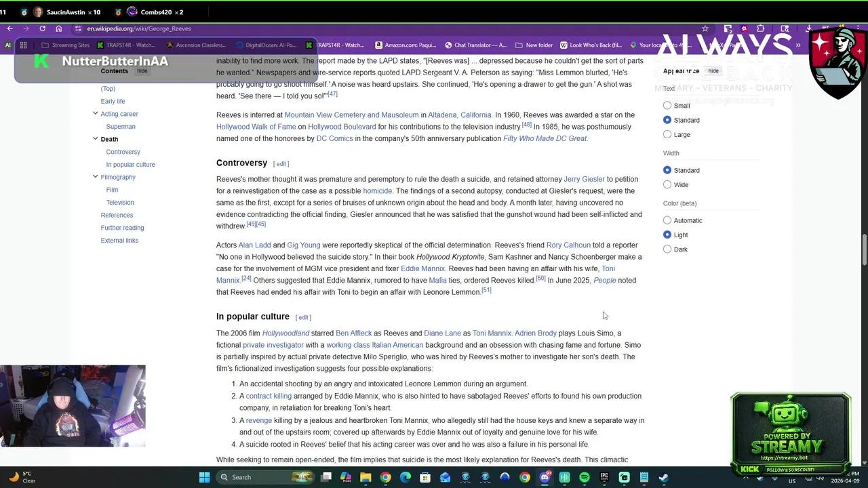Open Spotify from the taskbar
The width and height of the screenshot is (868, 488).
click(x=585, y=477)
